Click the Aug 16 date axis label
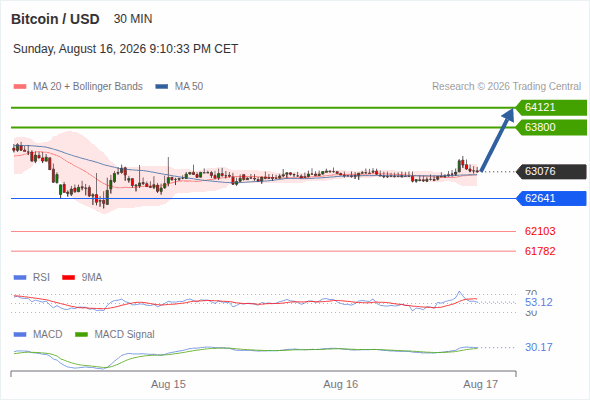This screenshot has height=400, width=590. [341, 384]
